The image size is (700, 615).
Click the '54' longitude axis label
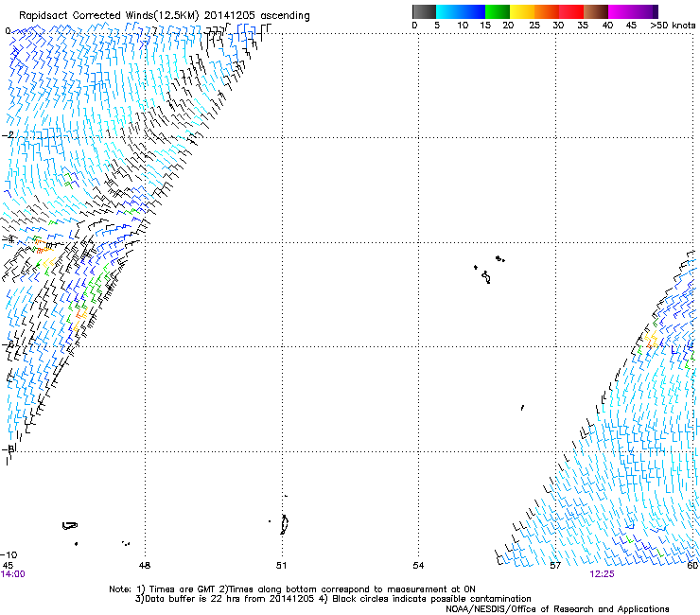point(418,566)
